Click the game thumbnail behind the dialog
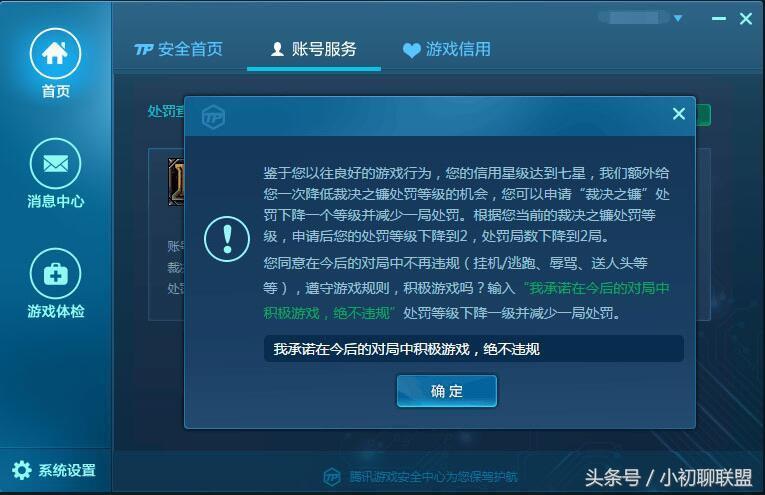This screenshot has height=495, width=765. (176, 181)
